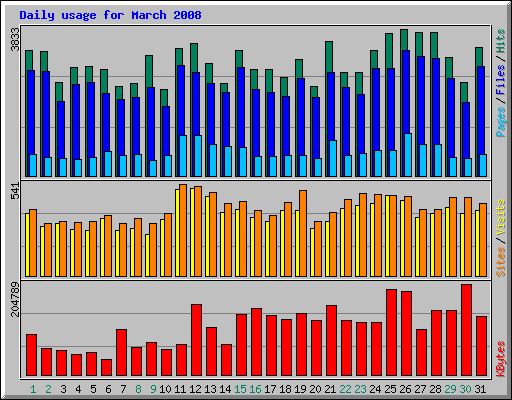The height and width of the screenshot is (400, 512).
Task: Click day label '3' on the x-axis
Action: coord(63,389)
